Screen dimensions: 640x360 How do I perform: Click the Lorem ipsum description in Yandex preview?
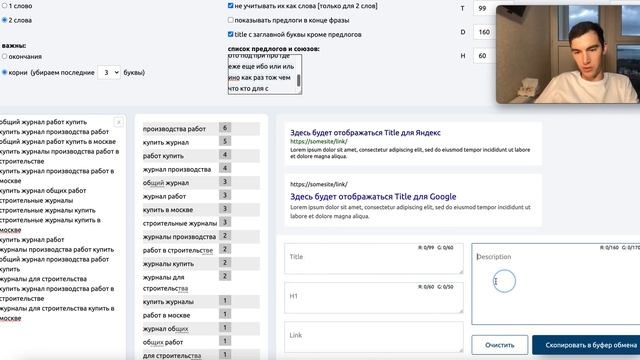tap(410, 153)
